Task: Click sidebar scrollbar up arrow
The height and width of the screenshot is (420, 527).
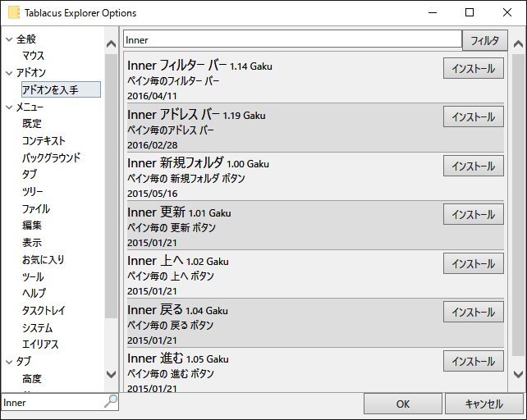Action: (x=111, y=44)
